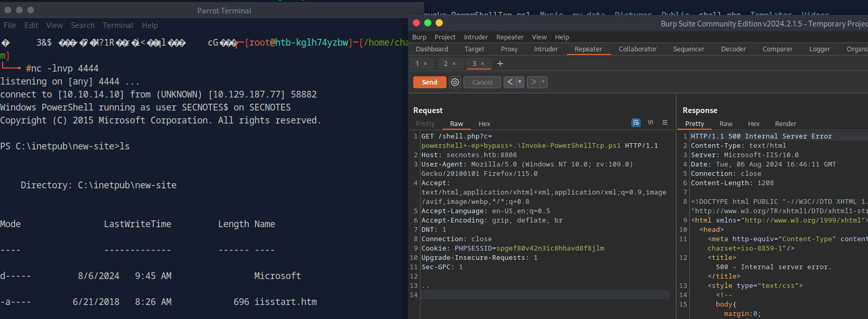The height and width of the screenshot is (319, 868).
Task: Click Content-Length: 1208 response header
Action: click(x=732, y=183)
